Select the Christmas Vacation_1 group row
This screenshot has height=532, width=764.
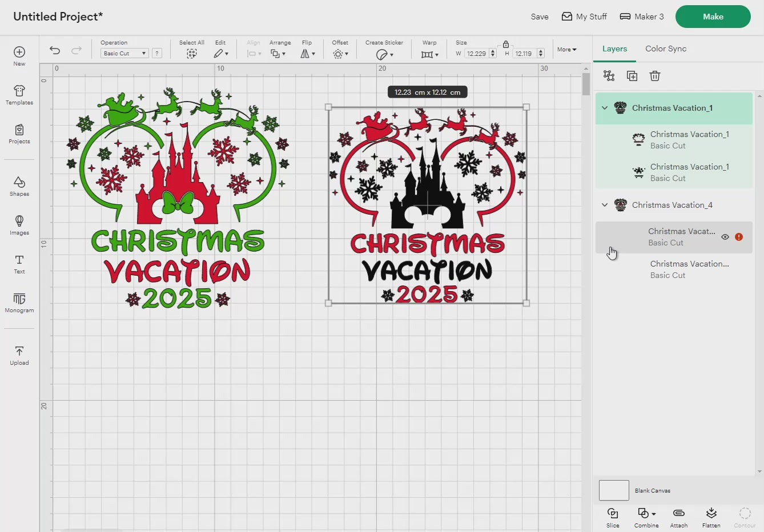click(674, 108)
